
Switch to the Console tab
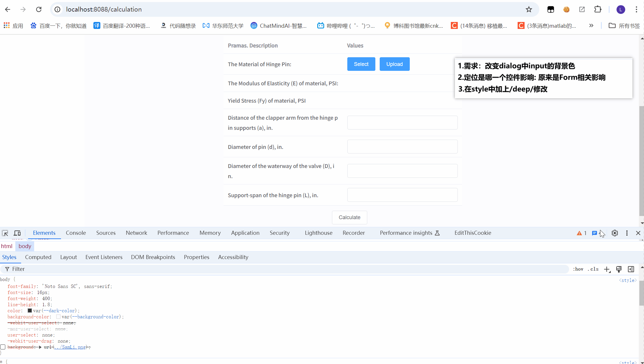(76, 233)
